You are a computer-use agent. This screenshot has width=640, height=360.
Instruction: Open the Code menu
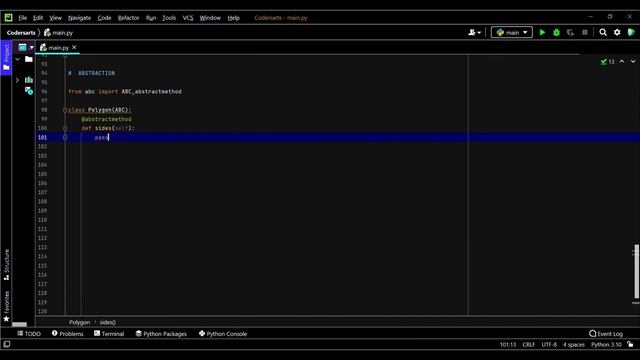(104, 18)
